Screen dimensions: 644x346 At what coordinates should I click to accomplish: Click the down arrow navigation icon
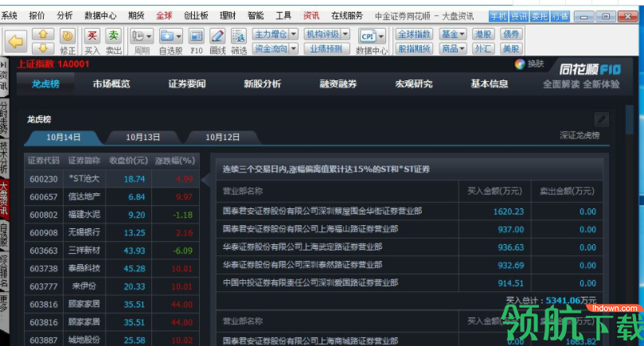coord(43,49)
